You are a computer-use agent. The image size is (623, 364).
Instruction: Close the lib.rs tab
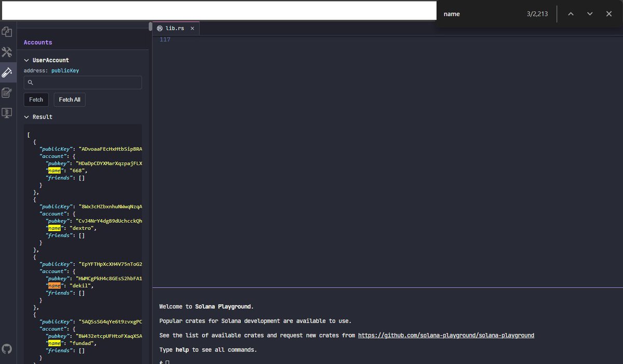192,28
